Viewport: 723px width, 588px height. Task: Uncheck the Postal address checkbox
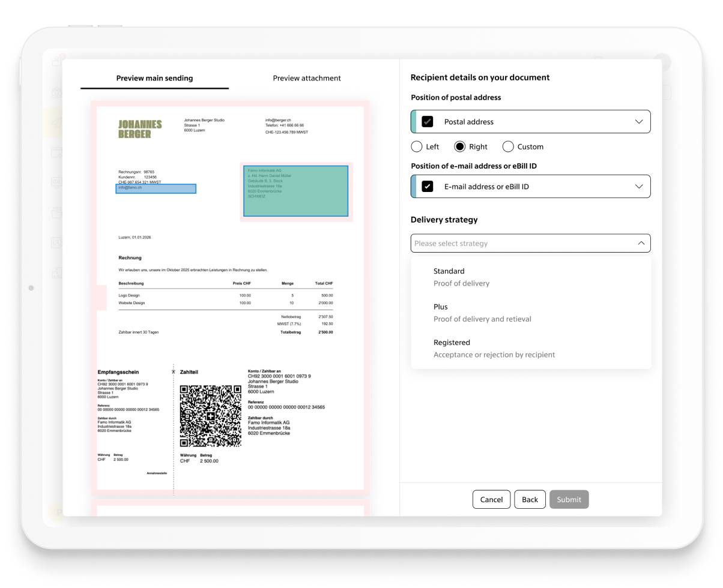pos(428,122)
